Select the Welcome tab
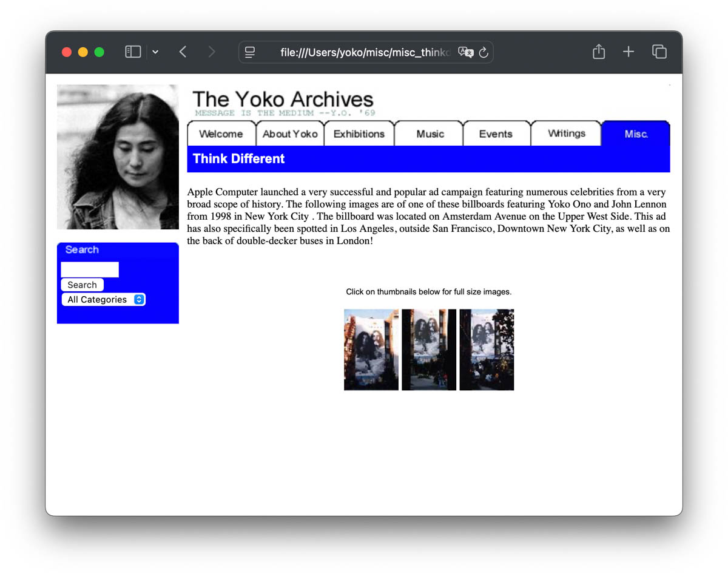 coord(221,134)
